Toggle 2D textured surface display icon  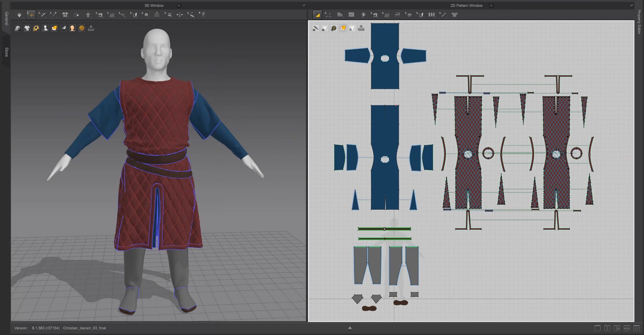pos(343,28)
